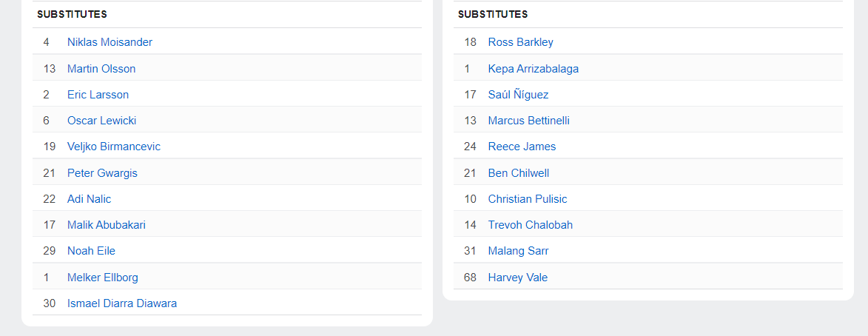Click Harvey Vale link
Screen dimensions: 868x336
tap(517, 278)
